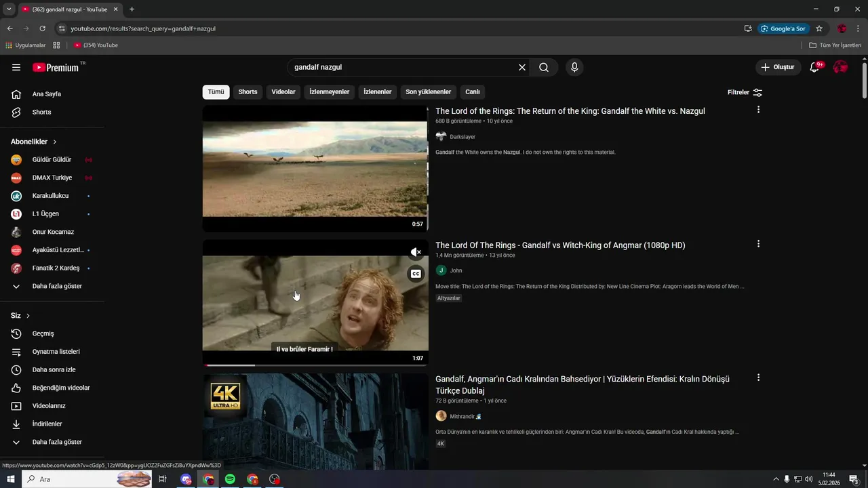Screen dimensions: 868x488
Task: Select the İzlenenler filter chip
Action: point(378,92)
